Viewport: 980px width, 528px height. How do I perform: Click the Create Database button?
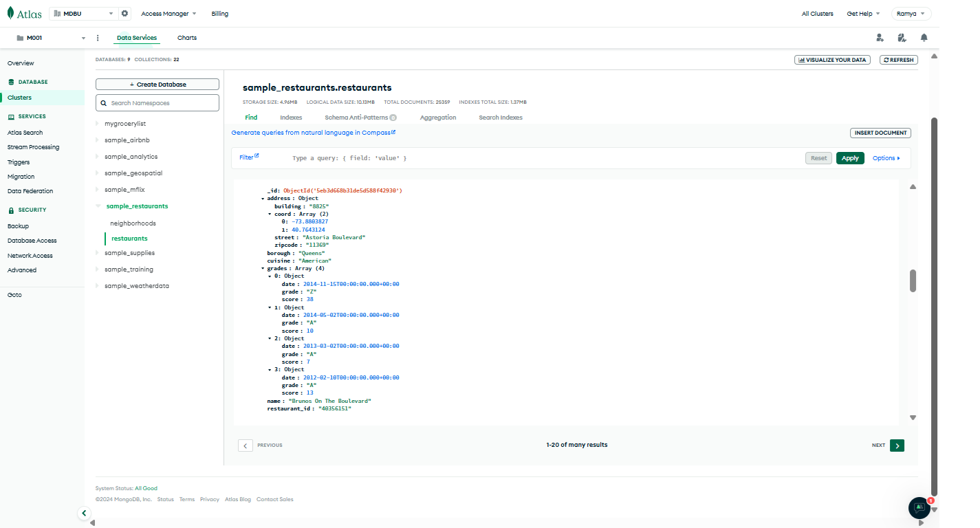click(x=157, y=85)
